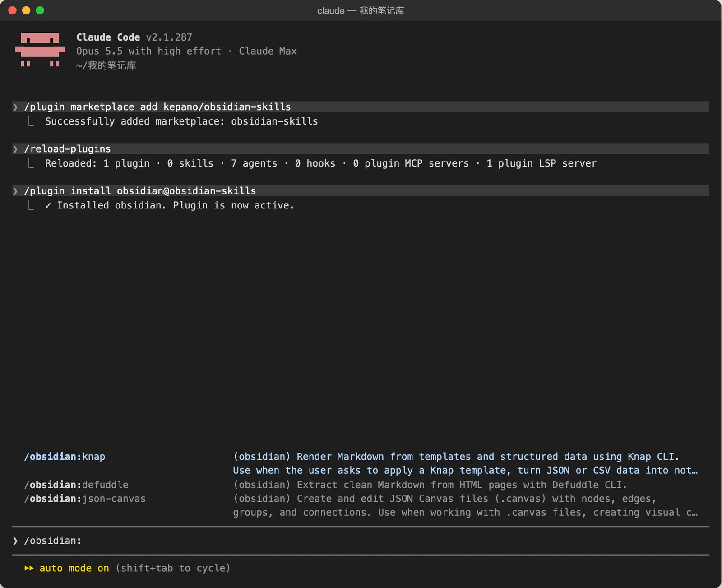Click the Claude Code pixel mascot logo
The width and height of the screenshot is (722, 588).
click(x=40, y=50)
